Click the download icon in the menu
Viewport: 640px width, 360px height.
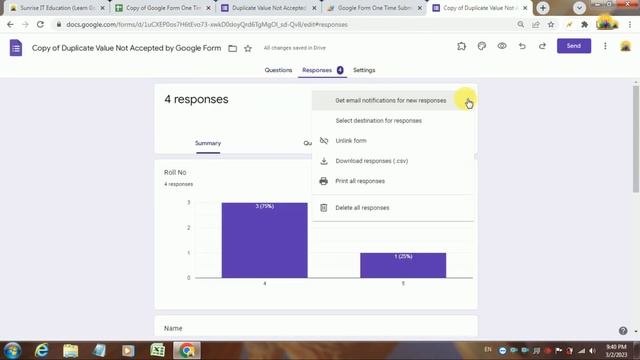[x=324, y=161]
